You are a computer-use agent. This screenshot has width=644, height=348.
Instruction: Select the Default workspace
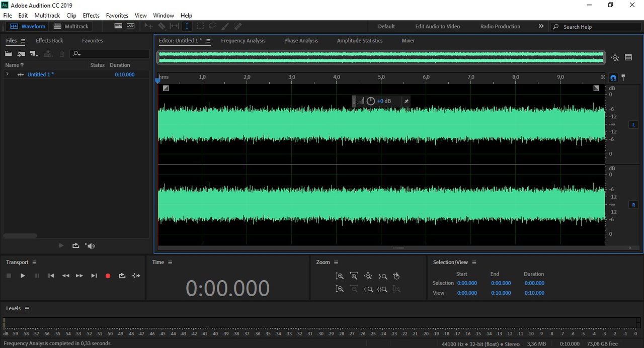(386, 26)
